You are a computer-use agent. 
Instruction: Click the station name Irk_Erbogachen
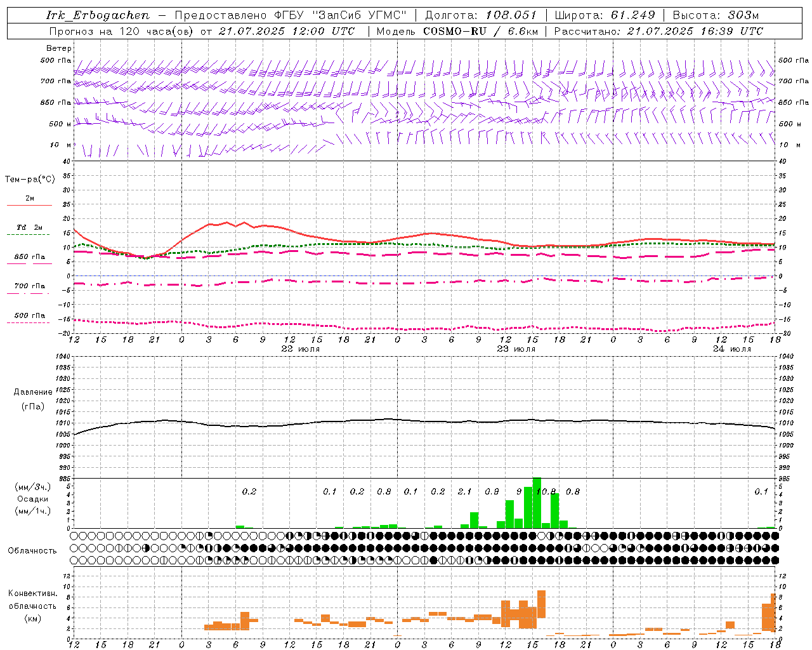98,15
